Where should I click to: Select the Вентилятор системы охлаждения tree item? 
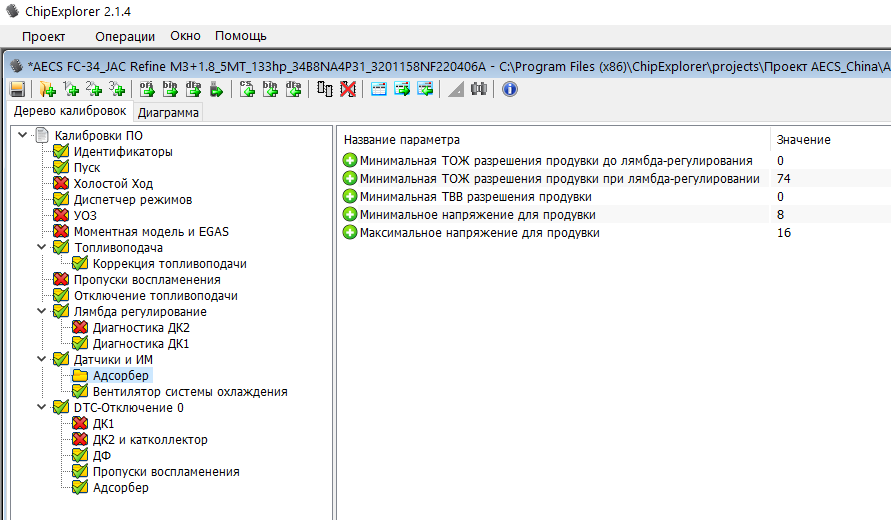[190, 392]
